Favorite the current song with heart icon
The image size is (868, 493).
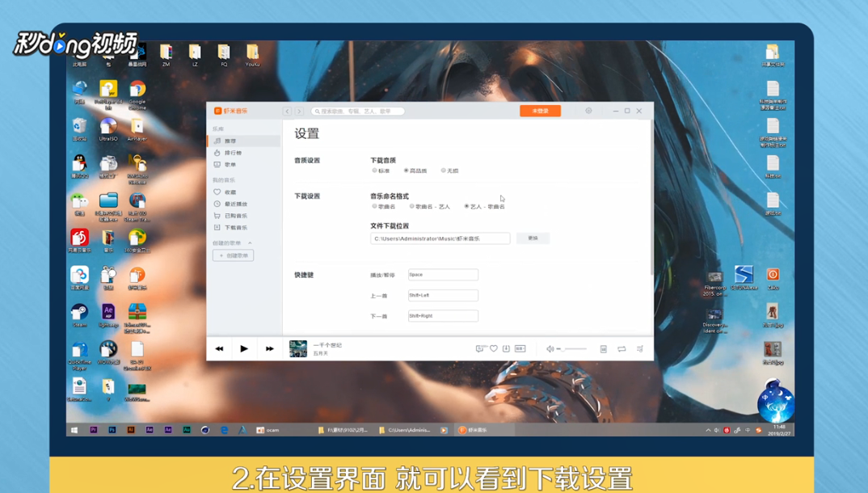coord(493,348)
